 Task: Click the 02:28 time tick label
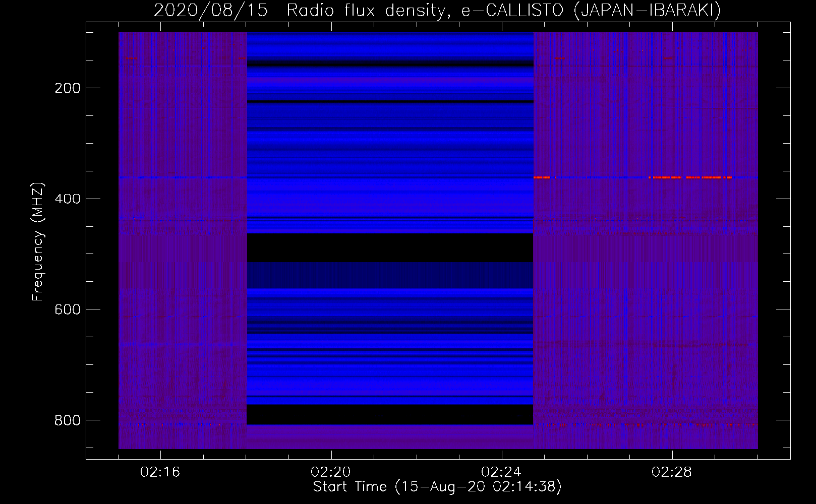[672, 472]
